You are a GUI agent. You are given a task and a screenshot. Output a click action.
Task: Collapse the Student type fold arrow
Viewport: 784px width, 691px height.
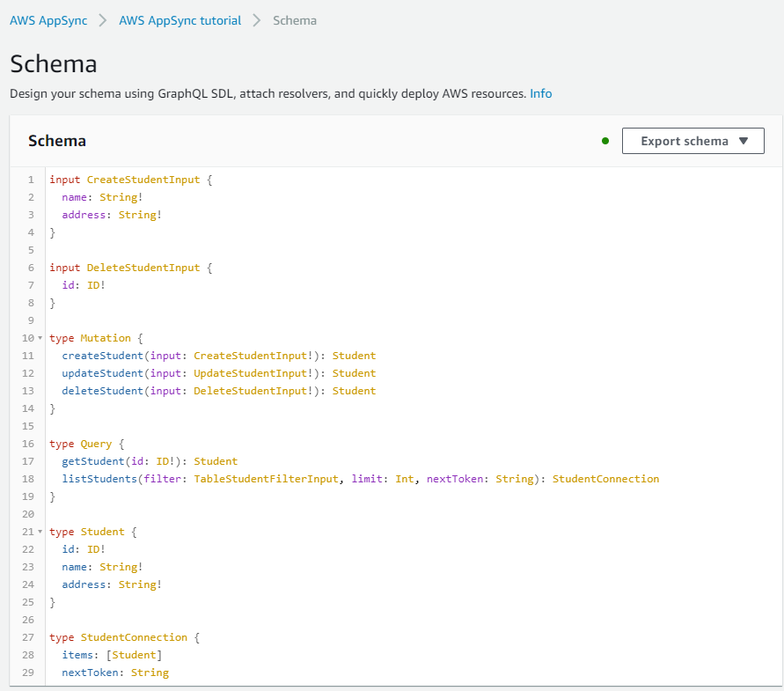[x=40, y=532]
